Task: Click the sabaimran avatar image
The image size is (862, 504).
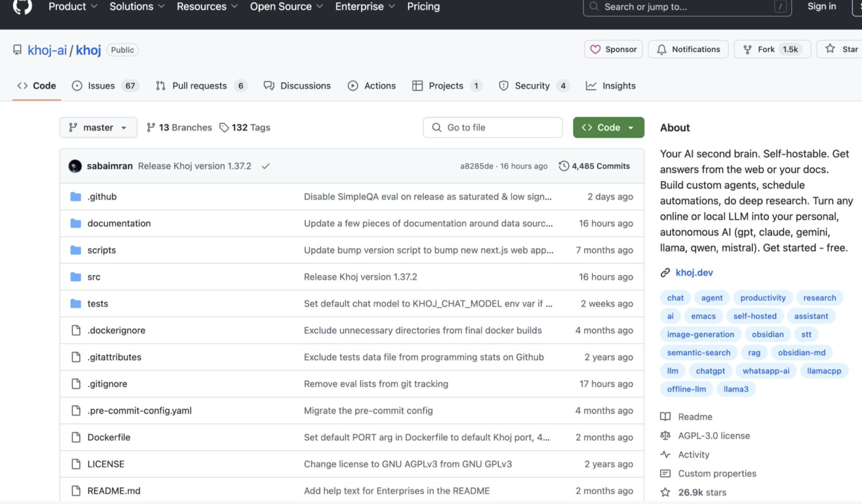Action: (x=75, y=166)
